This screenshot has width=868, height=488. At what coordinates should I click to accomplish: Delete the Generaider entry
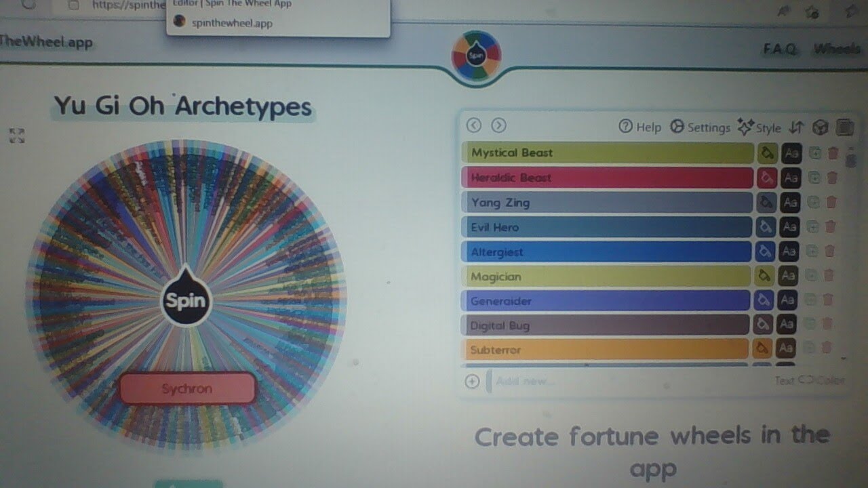pos(828,300)
